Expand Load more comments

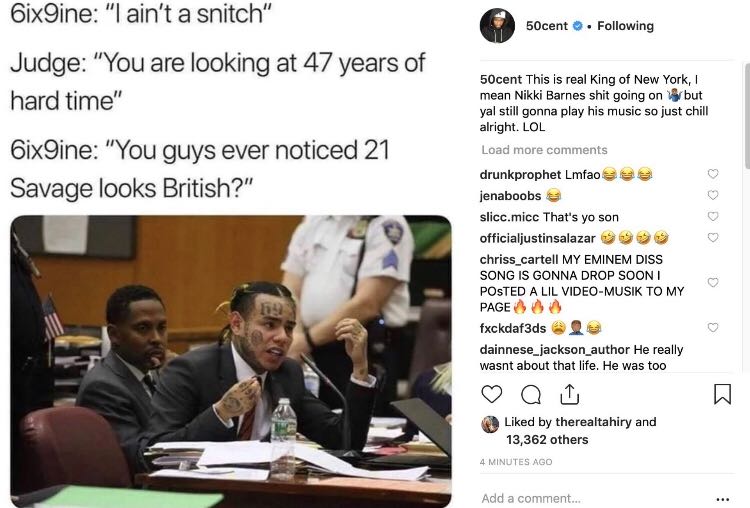(544, 150)
